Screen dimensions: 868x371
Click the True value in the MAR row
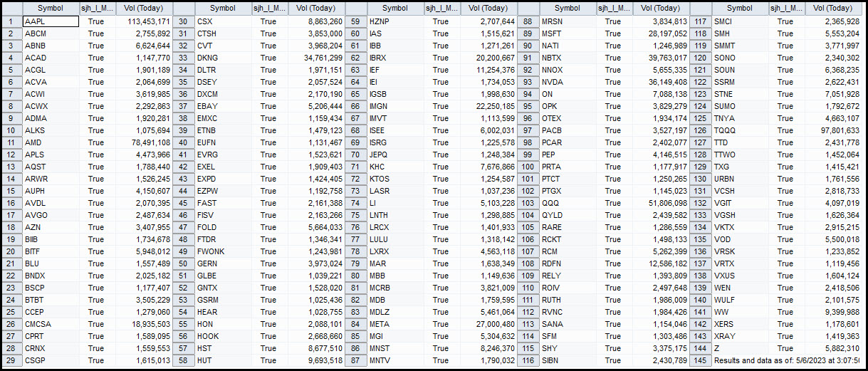[x=441, y=263]
